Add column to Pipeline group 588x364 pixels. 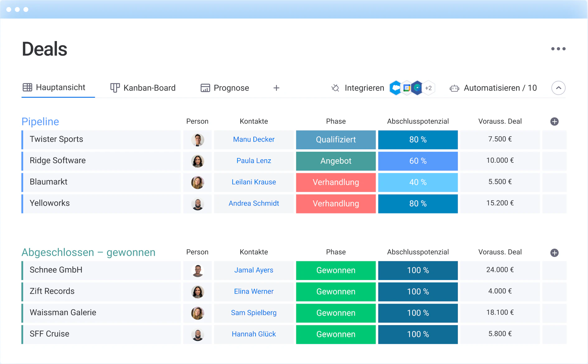tap(554, 122)
